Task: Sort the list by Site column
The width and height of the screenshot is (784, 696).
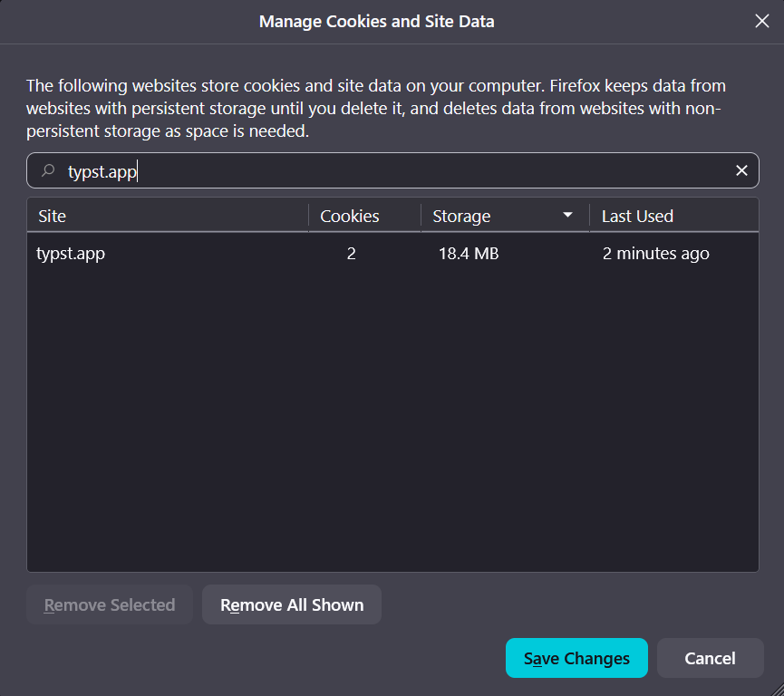Action: pyautogui.click(x=168, y=216)
